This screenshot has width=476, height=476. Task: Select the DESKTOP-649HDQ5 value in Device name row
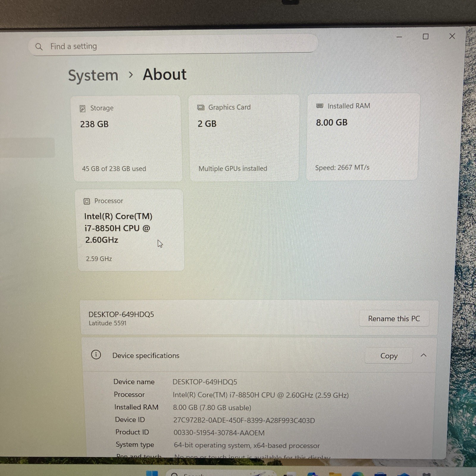pos(205,382)
